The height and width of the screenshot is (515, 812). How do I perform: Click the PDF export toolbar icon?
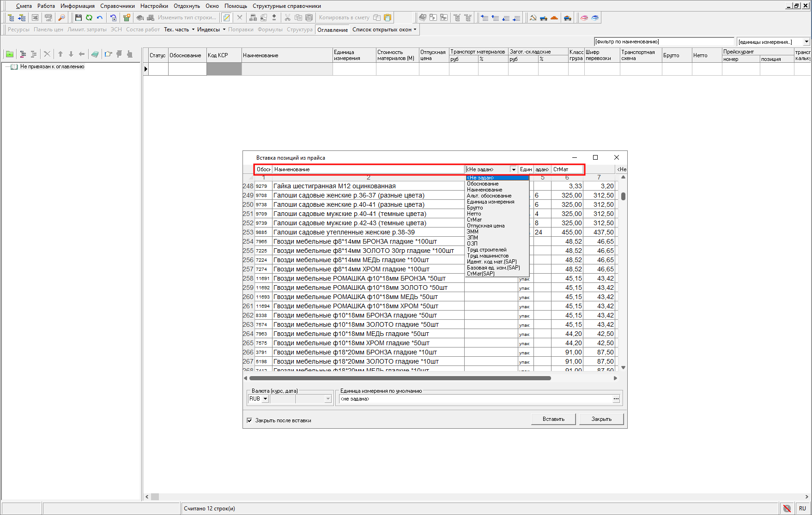[48, 18]
